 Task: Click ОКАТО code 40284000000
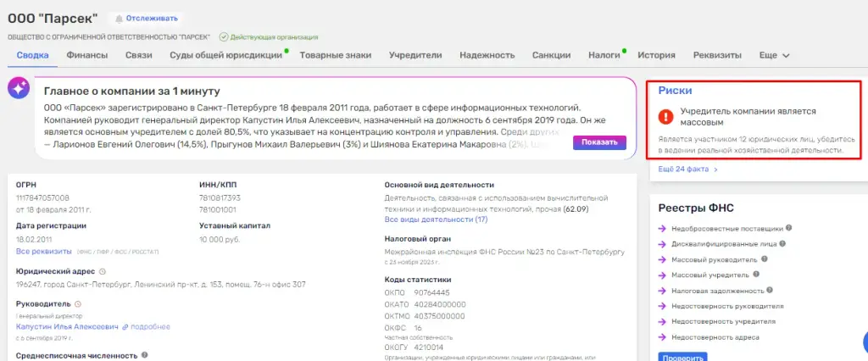pyautogui.click(x=440, y=304)
